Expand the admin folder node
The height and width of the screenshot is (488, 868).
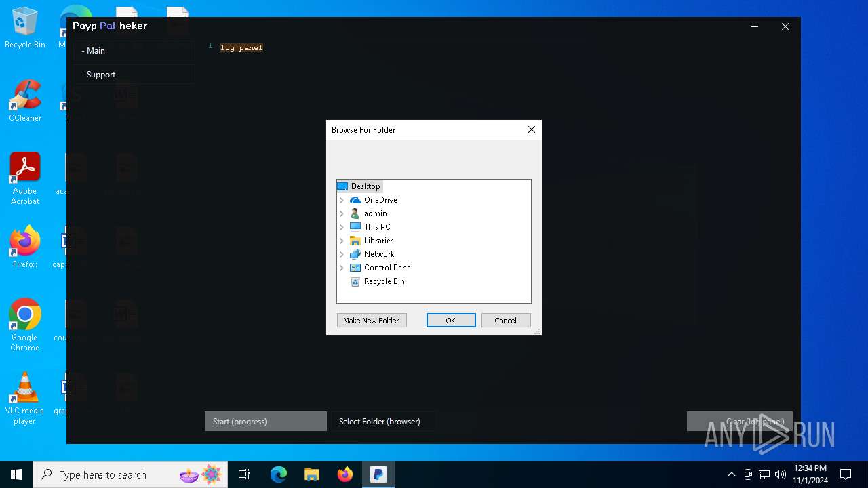tap(342, 213)
